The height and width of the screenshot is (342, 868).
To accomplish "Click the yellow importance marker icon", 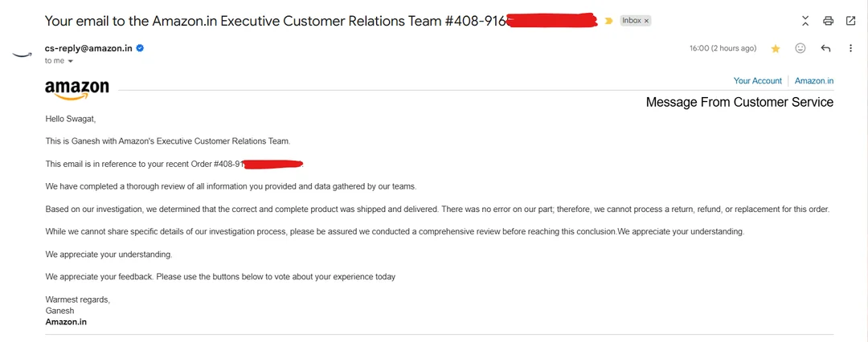I will point(608,21).
